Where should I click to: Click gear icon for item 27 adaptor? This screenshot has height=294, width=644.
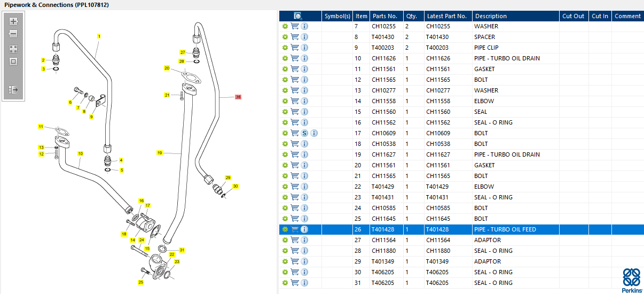point(285,240)
